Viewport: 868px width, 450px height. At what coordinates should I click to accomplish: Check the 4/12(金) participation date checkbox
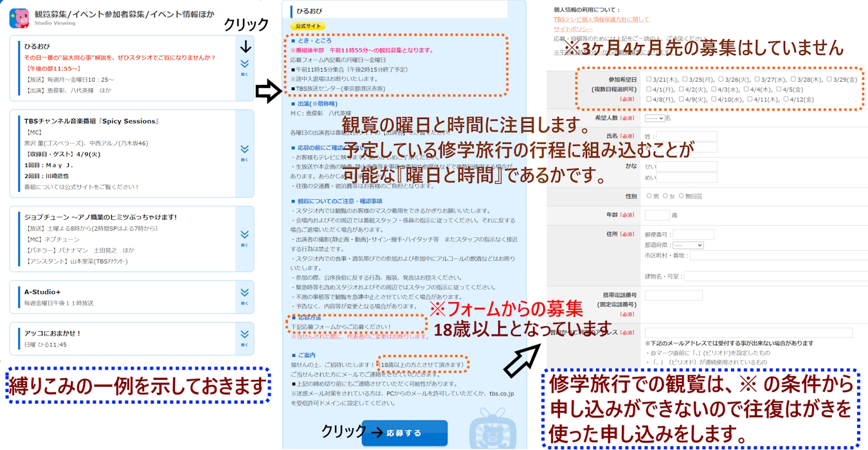coord(787,100)
